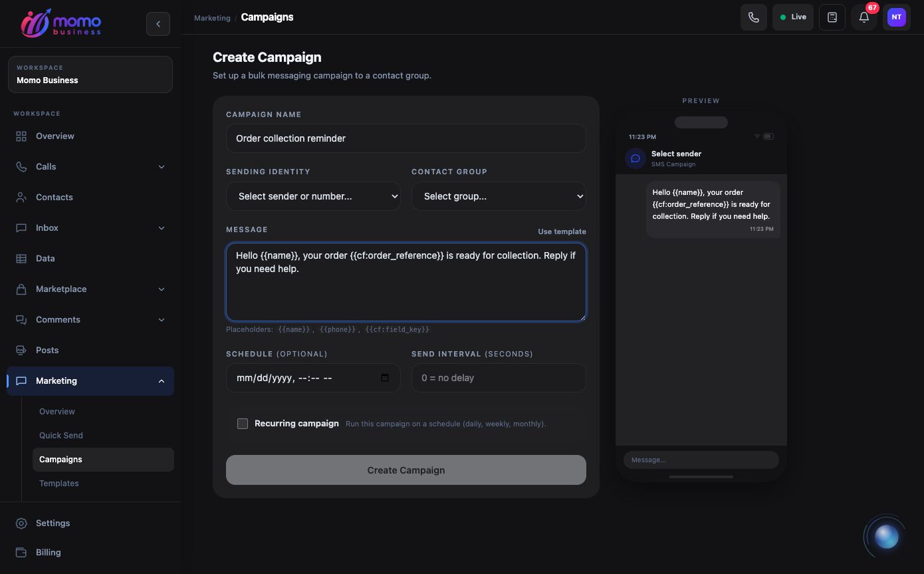Click the Message text area
924x574 pixels.
click(x=406, y=282)
